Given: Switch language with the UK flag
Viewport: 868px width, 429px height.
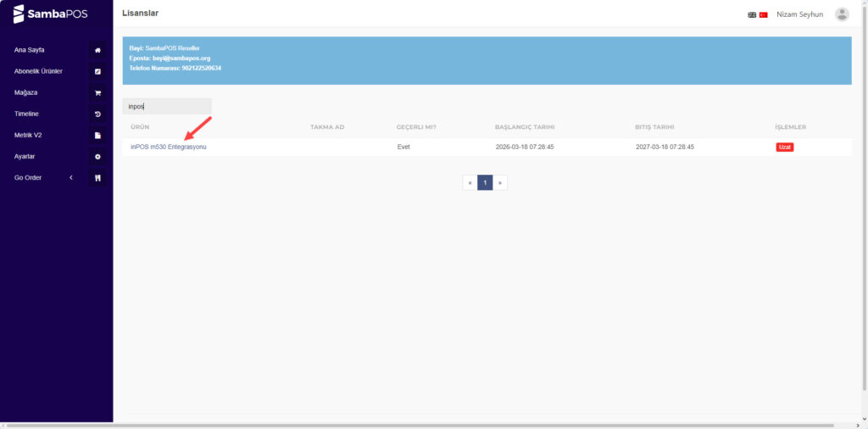Looking at the screenshot, I should pyautogui.click(x=752, y=15).
